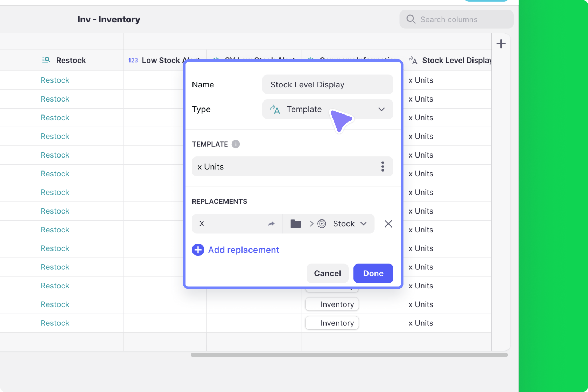This screenshot has height=392, width=588.
Task: Click the arrow icon inside the X replacement input
Action: (272, 224)
